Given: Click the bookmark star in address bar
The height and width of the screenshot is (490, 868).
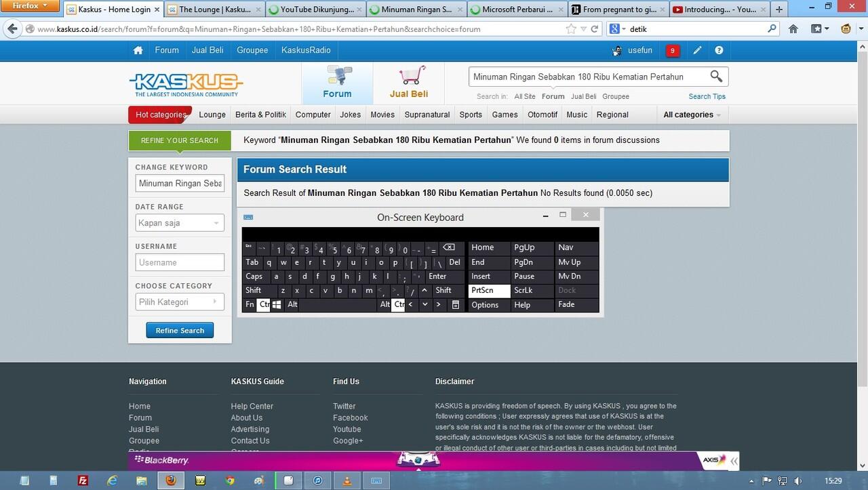Looking at the screenshot, I should [571, 29].
